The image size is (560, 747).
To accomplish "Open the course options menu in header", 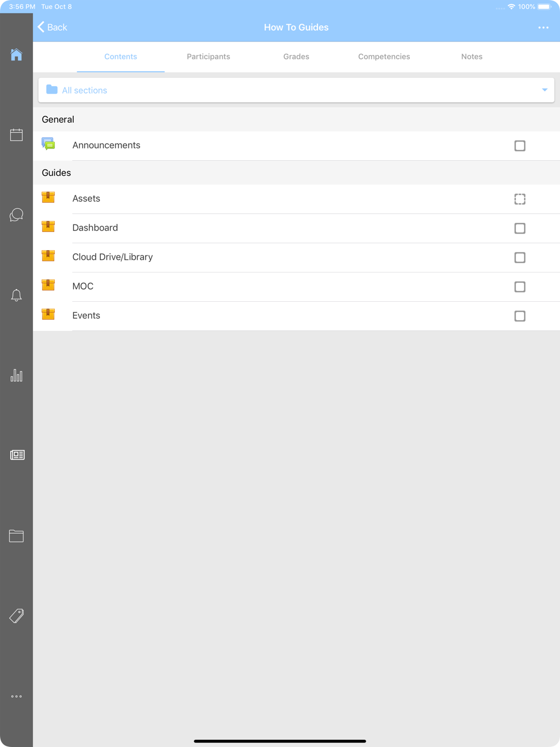I will [x=543, y=27].
